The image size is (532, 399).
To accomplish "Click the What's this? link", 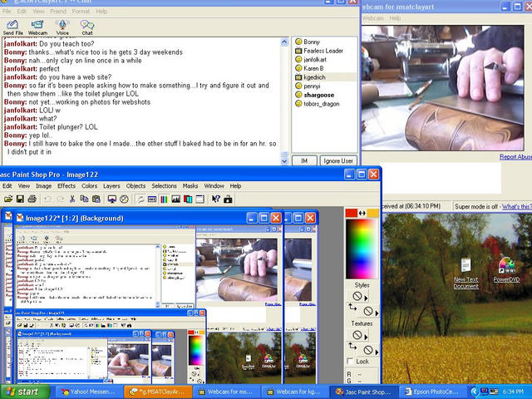I will click(517, 206).
